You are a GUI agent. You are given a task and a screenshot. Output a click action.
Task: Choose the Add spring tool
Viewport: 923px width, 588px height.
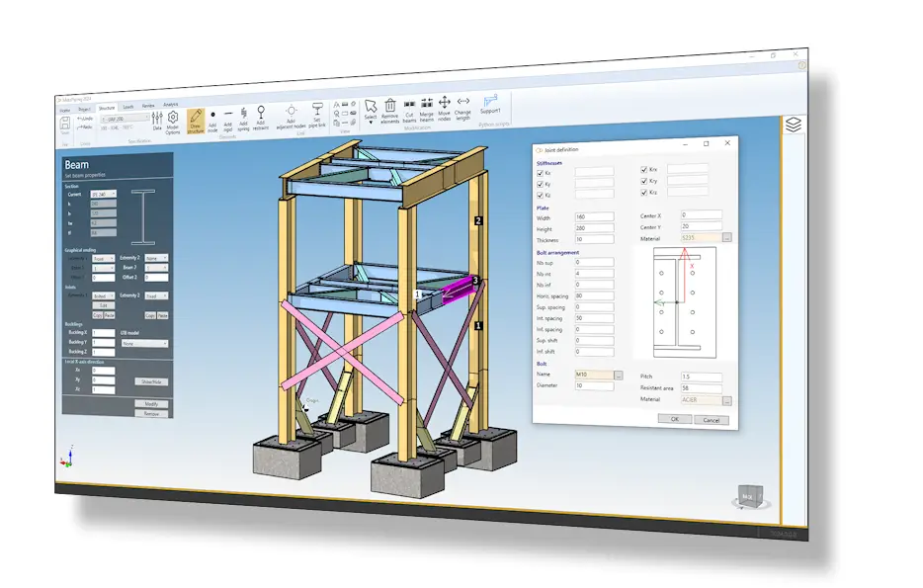[x=244, y=120]
